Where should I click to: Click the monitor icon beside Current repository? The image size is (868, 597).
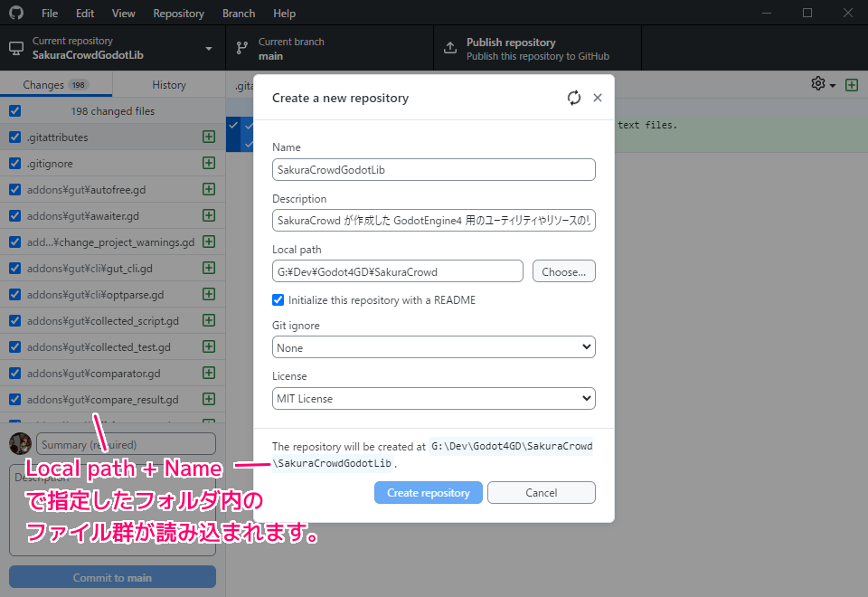(x=16, y=48)
